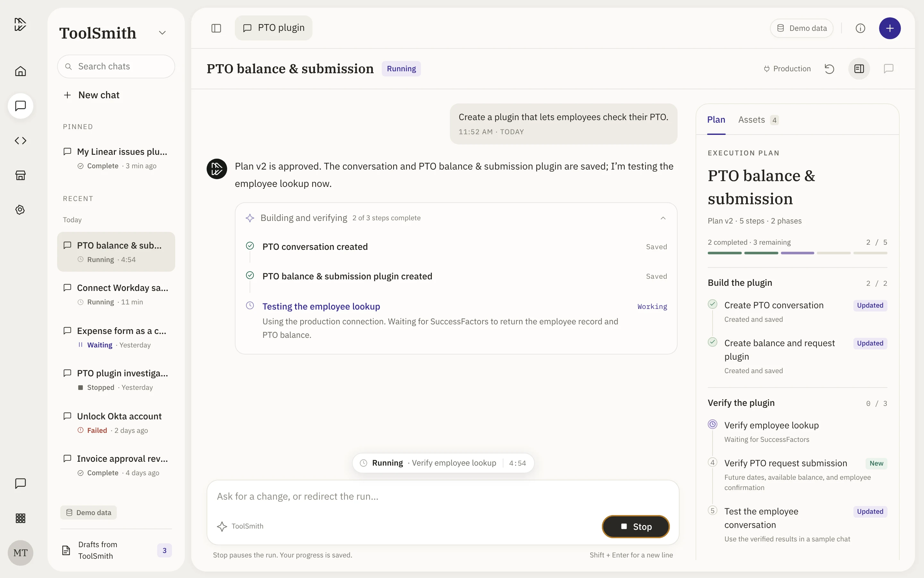The image size is (924, 578).
Task: Open the settings gear icon in rail
Action: pyautogui.click(x=20, y=210)
